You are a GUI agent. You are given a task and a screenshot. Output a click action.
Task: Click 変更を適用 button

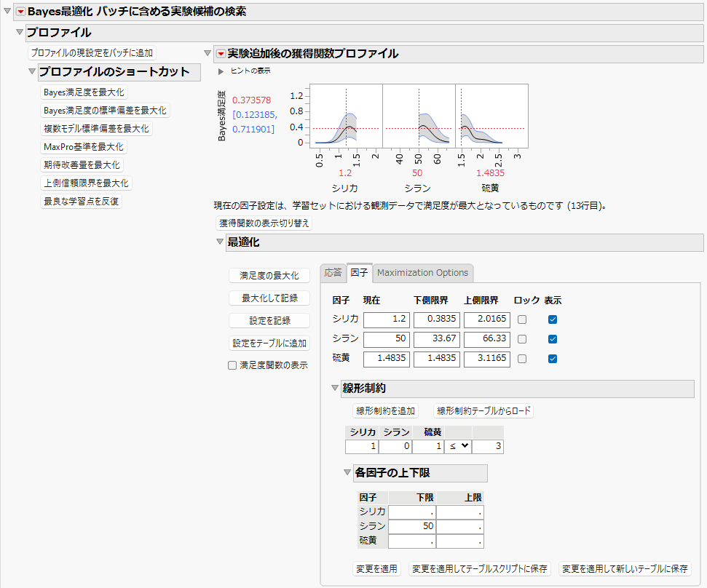click(376, 568)
